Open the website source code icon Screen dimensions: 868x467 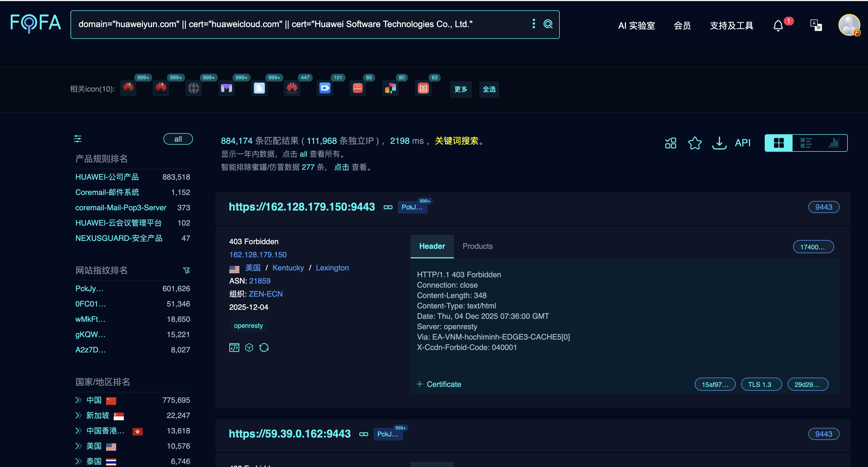[234, 348]
